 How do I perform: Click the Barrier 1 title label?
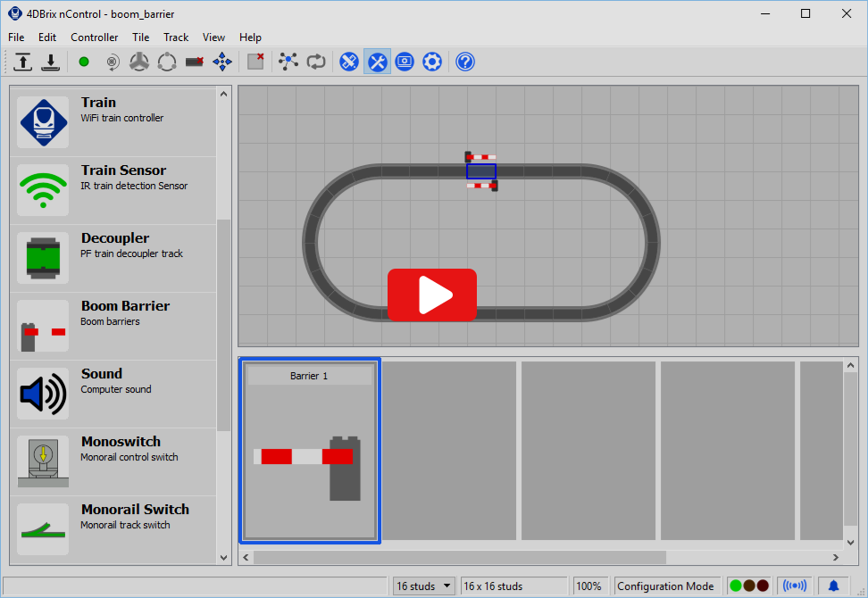[x=309, y=376]
